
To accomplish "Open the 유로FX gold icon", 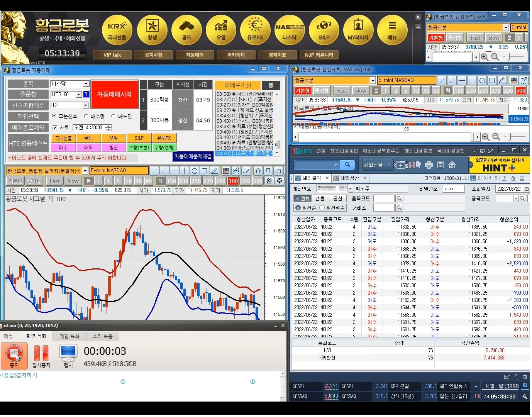I will 255,30.
